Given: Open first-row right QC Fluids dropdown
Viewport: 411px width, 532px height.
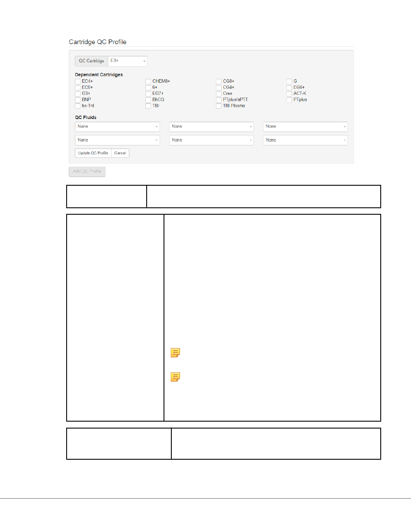Looking at the screenshot, I should pyautogui.click(x=305, y=126).
